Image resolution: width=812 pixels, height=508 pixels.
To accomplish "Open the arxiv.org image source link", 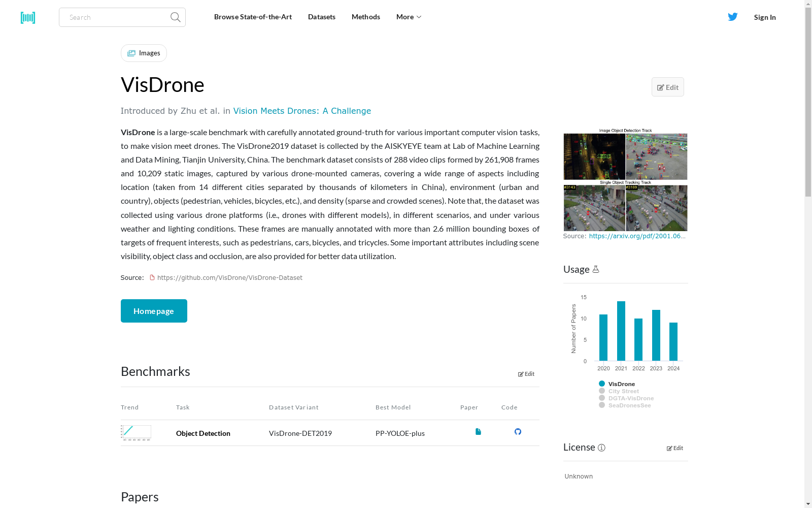I will [637, 236].
